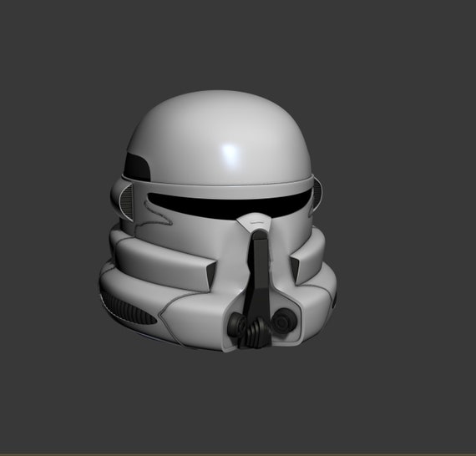Click the bright specular highlight on dome
Viewport: 476px width, 456px height.
pos(229,152)
